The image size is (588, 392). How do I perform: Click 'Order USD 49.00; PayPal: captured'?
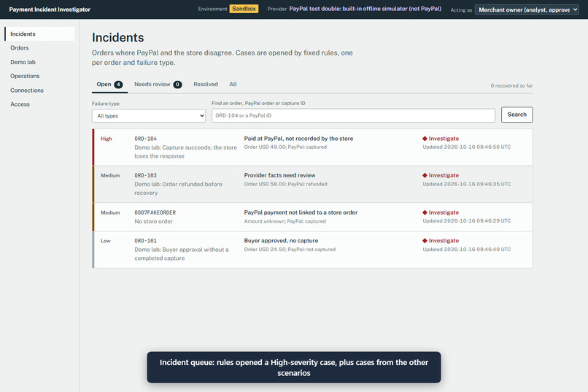click(x=285, y=147)
